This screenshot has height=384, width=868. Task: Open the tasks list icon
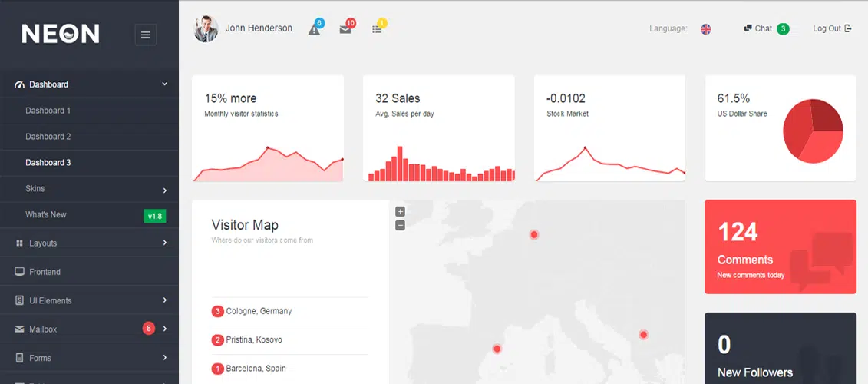coord(377,29)
